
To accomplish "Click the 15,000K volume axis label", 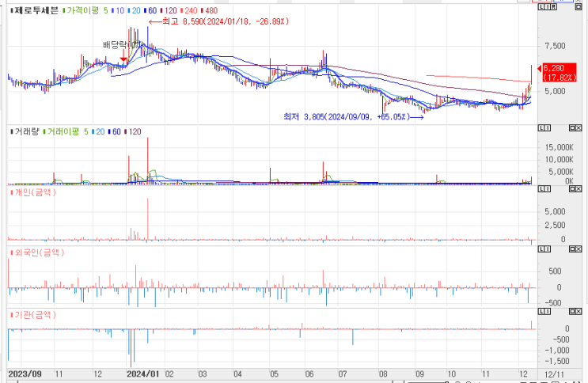I will pyautogui.click(x=559, y=148).
